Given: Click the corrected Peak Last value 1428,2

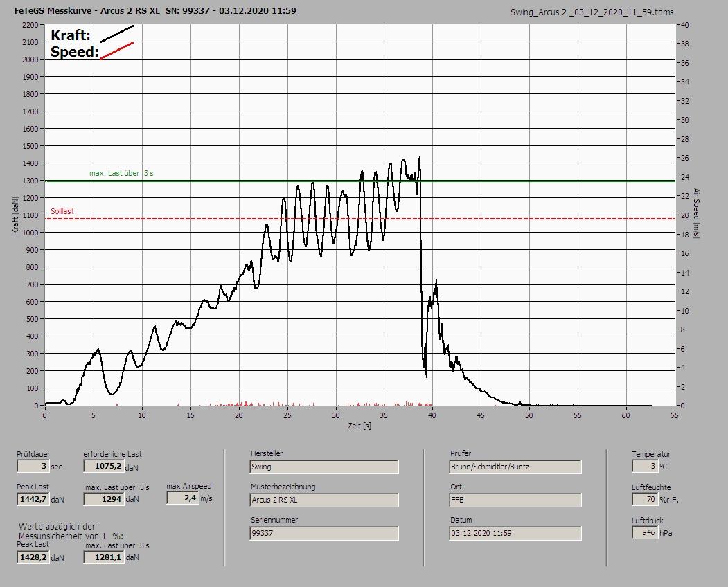Looking at the screenshot, I should pos(33,557).
